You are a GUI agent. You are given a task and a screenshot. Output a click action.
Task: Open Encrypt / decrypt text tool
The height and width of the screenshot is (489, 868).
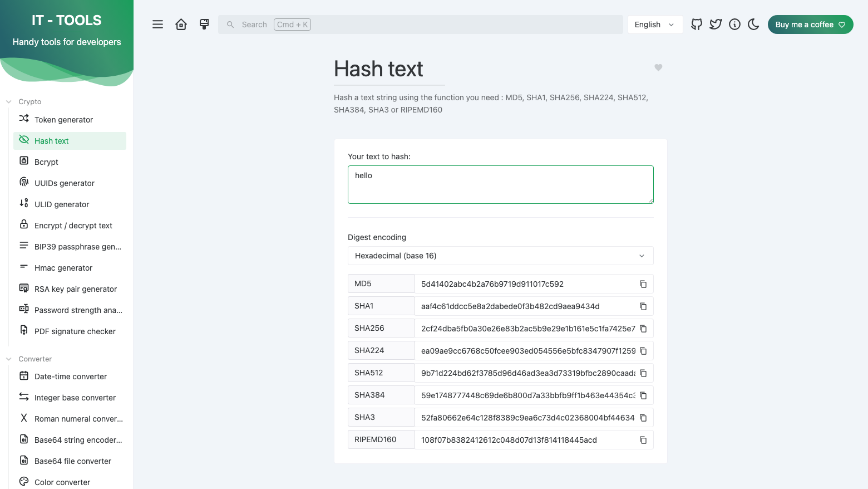click(x=70, y=226)
